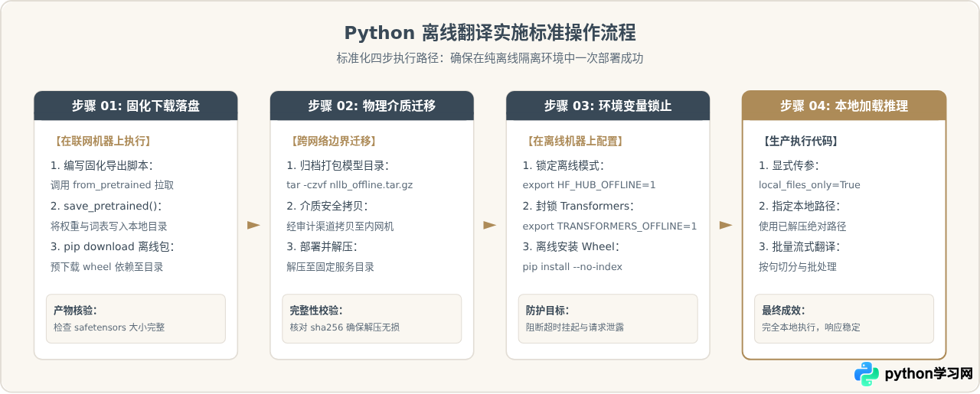Click the command "tar -czvf nllb_offline.tar.gz"
This screenshot has width=980, height=394.
coord(350,184)
